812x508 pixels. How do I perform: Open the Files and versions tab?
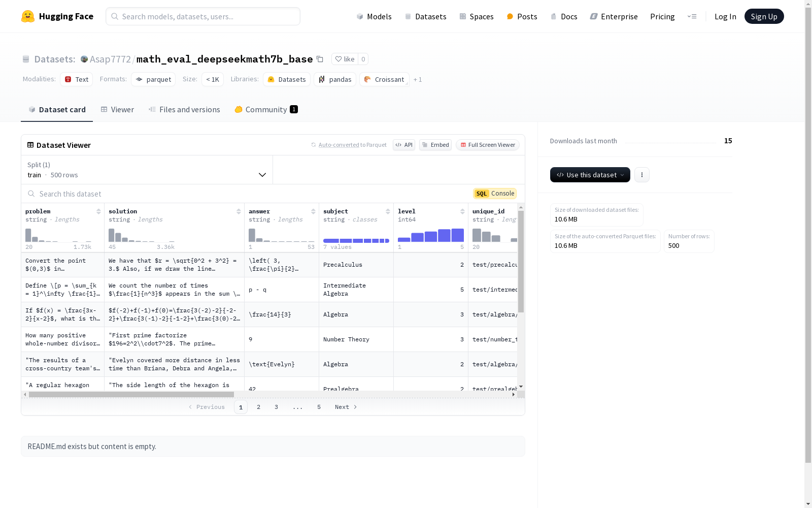(184, 109)
